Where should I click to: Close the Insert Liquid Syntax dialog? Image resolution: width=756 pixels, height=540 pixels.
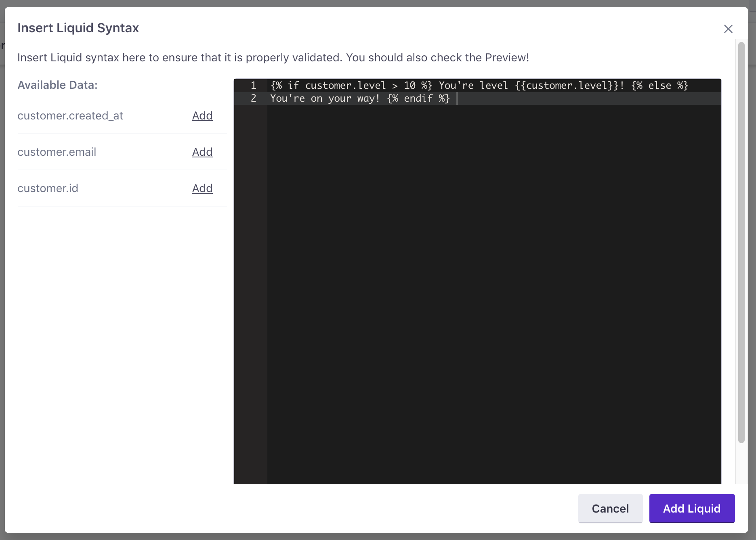(x=728, y=29)
